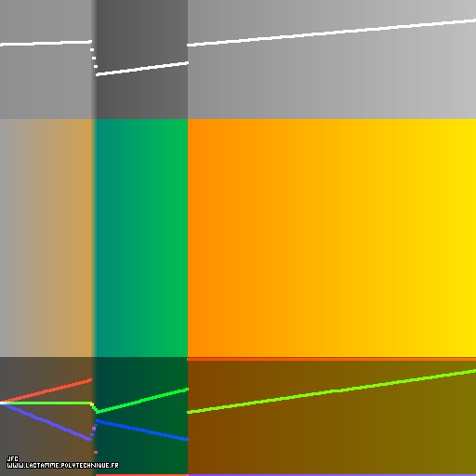
Task: Click the white dotted segment joining the top lines
Action: pos(94,58)
